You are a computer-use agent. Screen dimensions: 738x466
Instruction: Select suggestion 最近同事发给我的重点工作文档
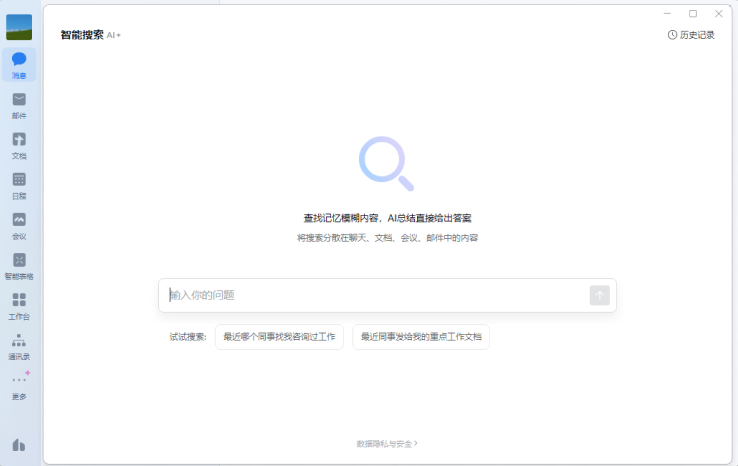click(421, 337)
